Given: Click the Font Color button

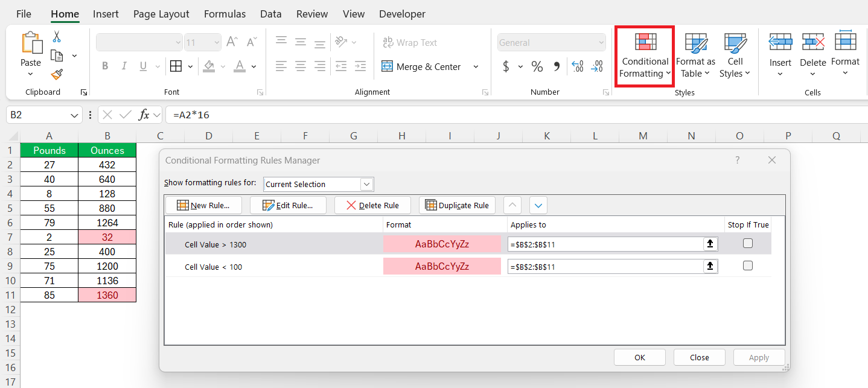Looking at the screenshot, I should (240, 66).
